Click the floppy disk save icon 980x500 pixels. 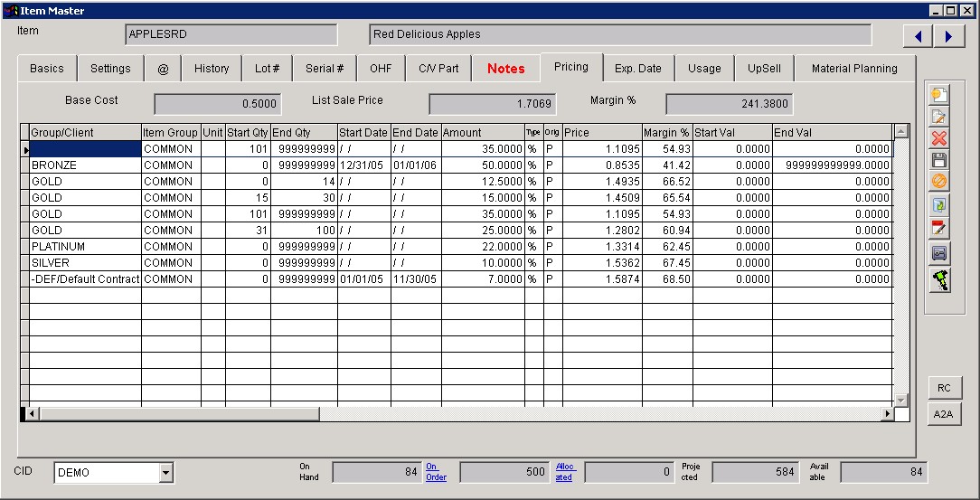click(939, 160)
